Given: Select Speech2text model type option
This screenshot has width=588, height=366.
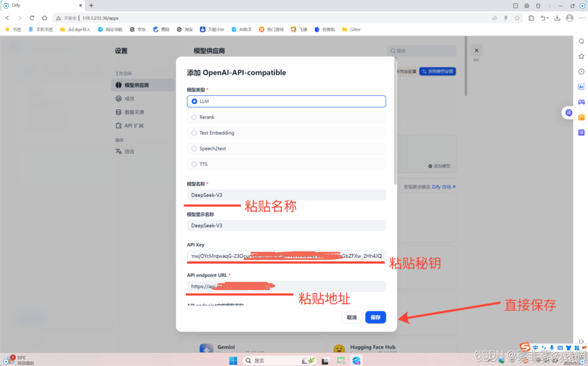Looking at the screenshot, I should point(286,148).
